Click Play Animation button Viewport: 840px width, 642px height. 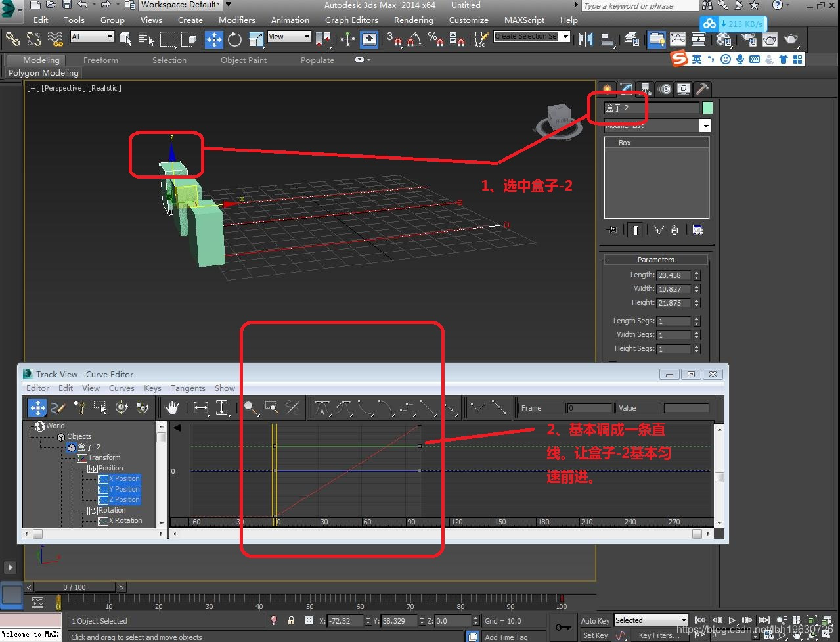tap(732, 620)
